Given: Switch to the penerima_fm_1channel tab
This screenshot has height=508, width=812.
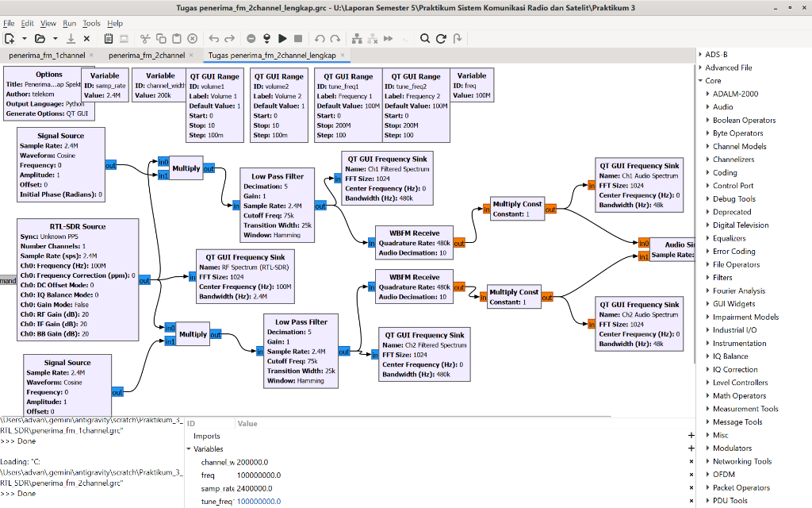Looking at the screenshot, I should pos(47,55).
